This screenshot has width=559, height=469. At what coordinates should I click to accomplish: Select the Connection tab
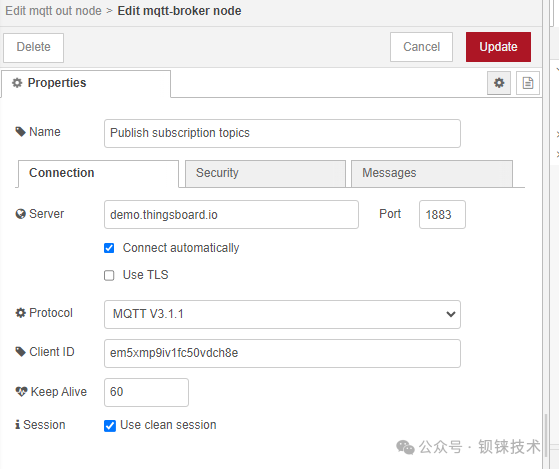pos(98,174)
